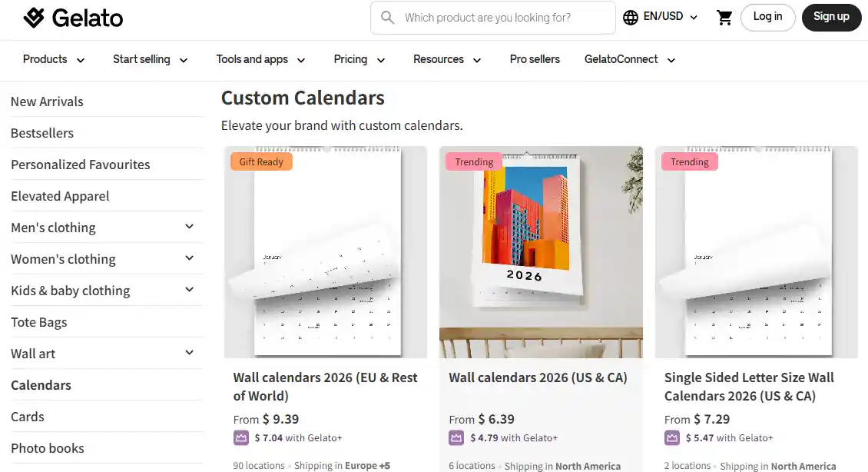Select the Calendars category in the sidebar
868x472 pixels.
(41, 384)
